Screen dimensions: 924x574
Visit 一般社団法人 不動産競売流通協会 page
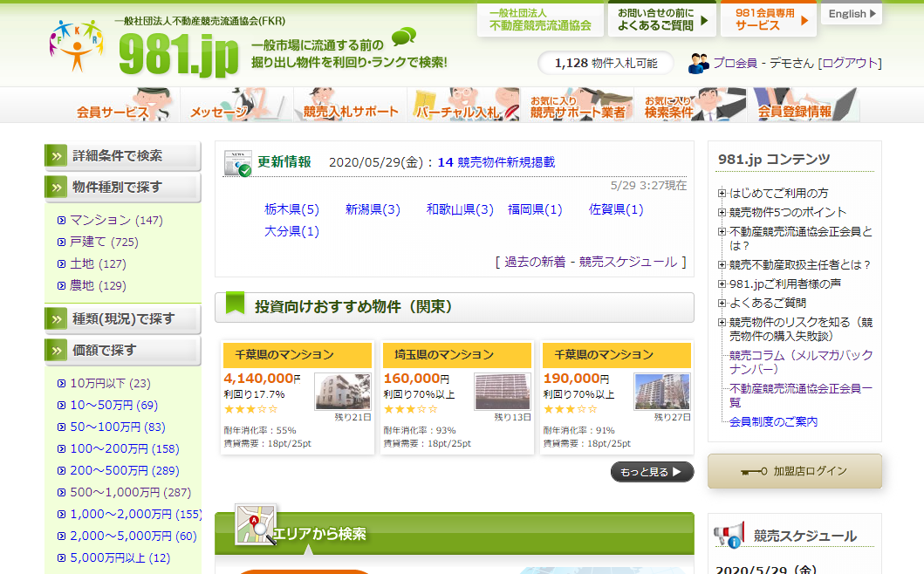click(540, 19)
